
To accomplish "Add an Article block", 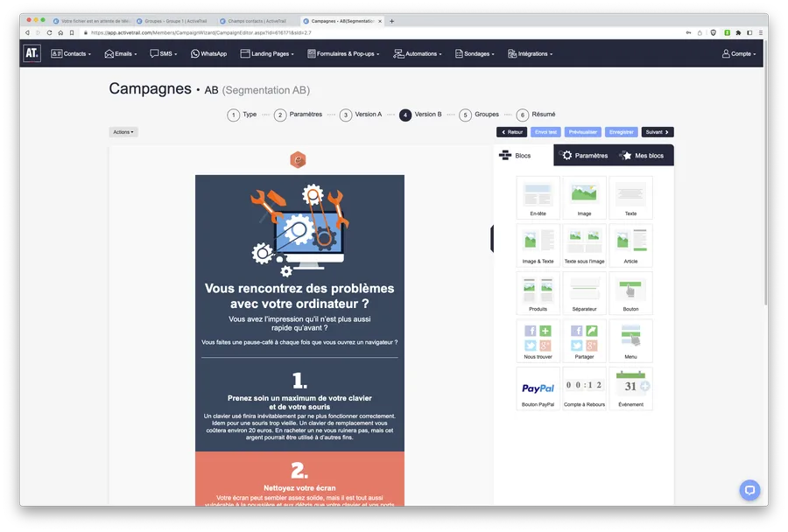I will [x=630, y=245].
